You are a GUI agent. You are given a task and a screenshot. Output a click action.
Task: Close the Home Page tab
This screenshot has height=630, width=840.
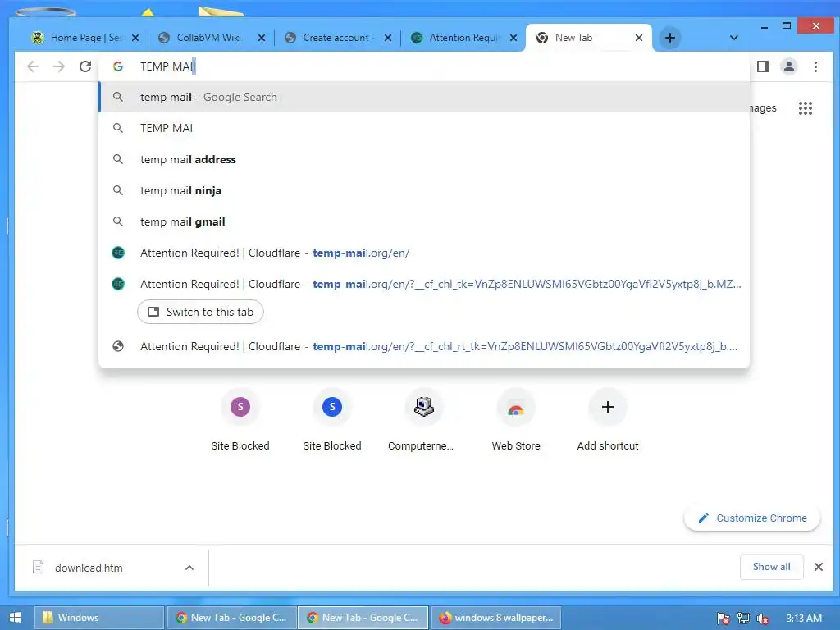tap(135, 38)
